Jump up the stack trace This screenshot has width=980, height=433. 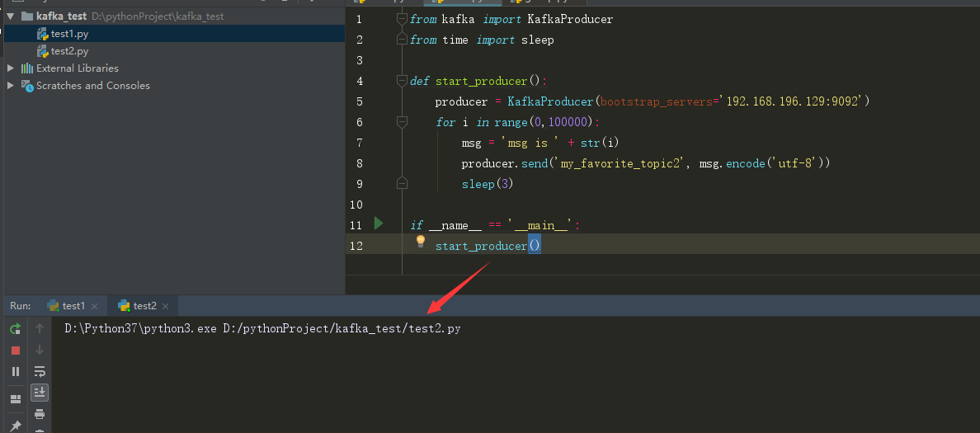[x=40, y=328]
